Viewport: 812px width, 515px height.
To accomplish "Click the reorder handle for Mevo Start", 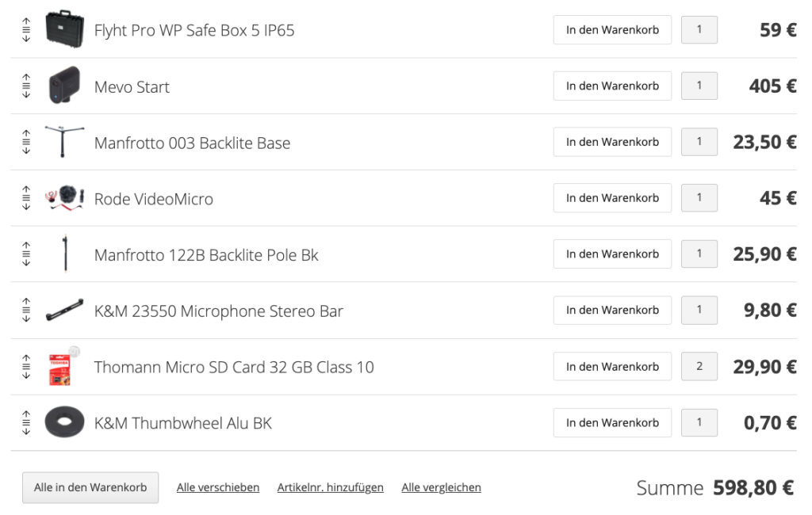I will tap(26, 86).
